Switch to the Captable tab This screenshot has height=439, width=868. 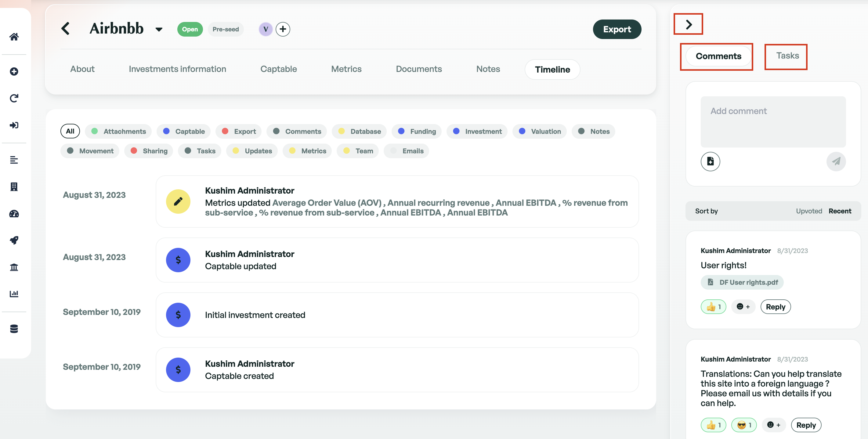279,69
